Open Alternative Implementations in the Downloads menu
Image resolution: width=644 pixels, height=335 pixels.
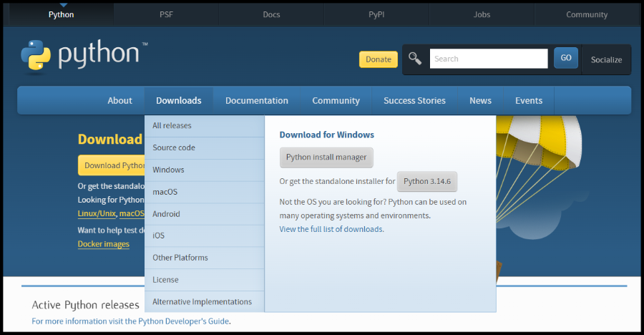tap(204, 301)
